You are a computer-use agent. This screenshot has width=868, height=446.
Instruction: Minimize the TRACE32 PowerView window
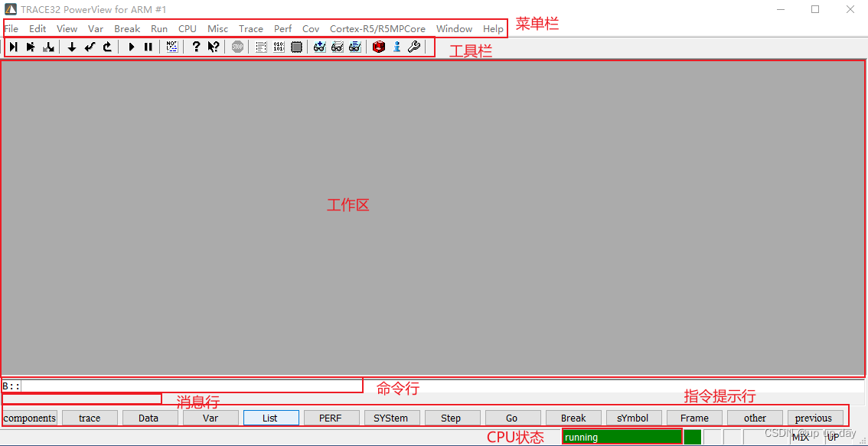pyautogui.click(x=781, y=9)
